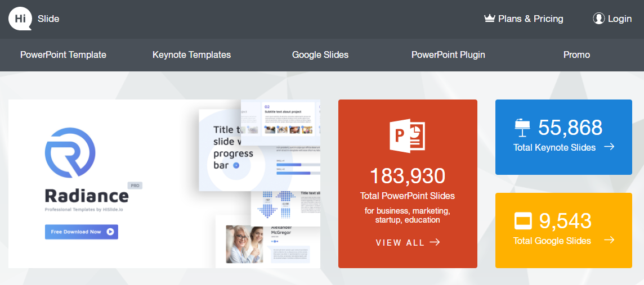Go to the PowerPoint Plugin section
Viewport: 644px width, 285px height.
point(449,55)
